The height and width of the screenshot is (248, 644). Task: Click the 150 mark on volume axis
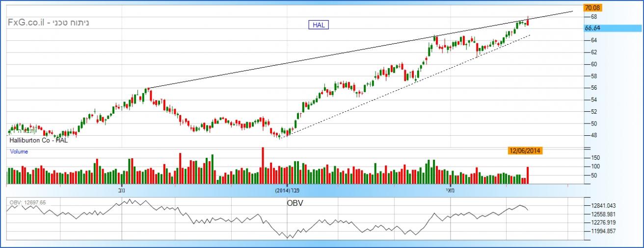tap(595, 158)
